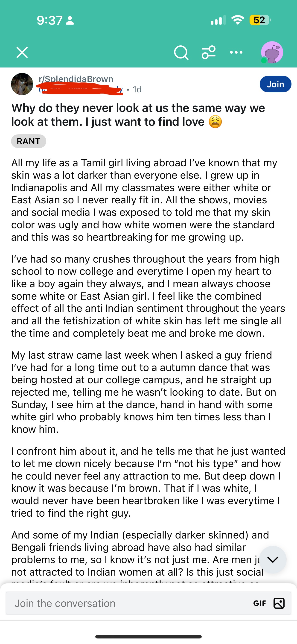Attach an image via the picture icon
This screenshot has width=297, height=644.
point(279,603)
